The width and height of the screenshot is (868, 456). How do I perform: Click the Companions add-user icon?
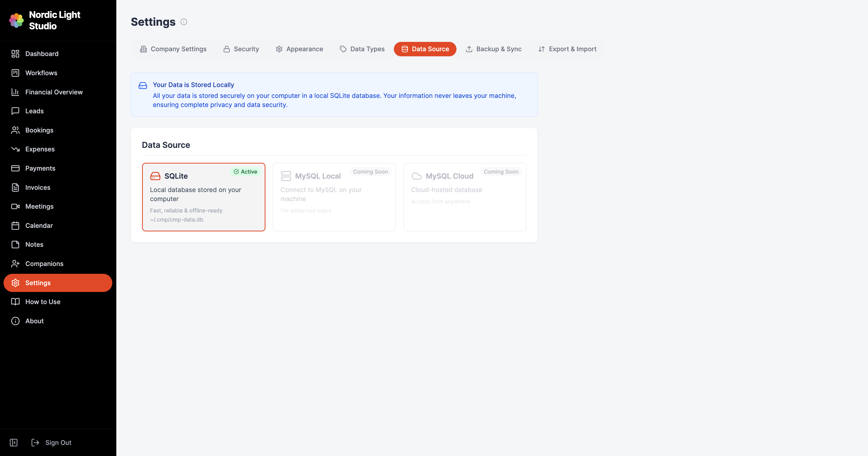coord(15,263)
